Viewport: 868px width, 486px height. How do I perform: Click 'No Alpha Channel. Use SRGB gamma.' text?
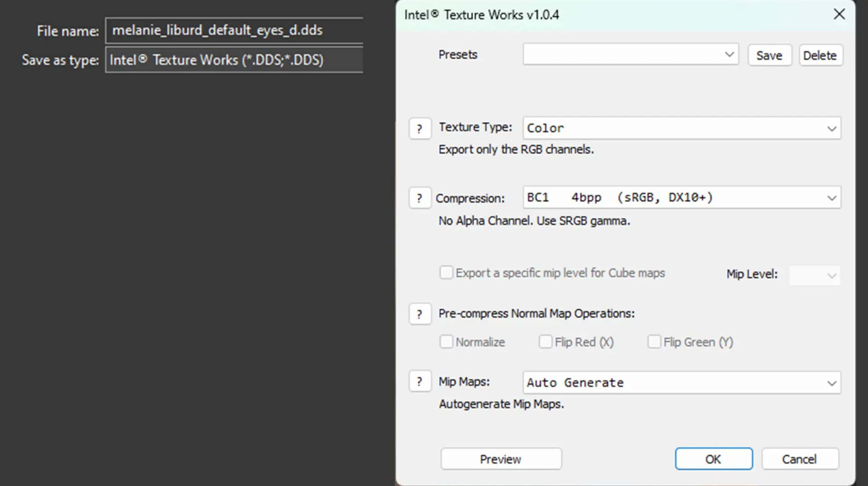534,221
